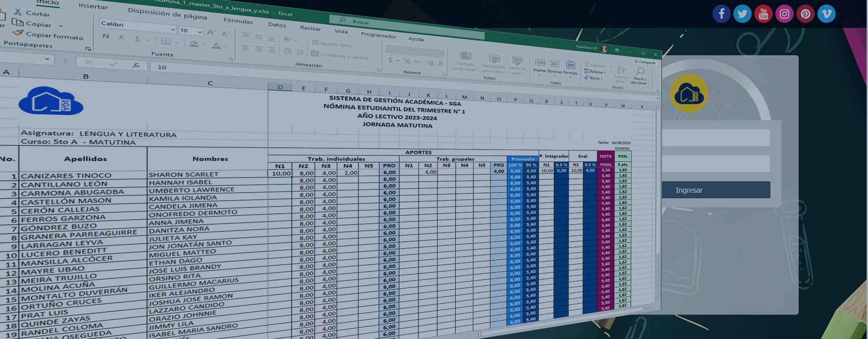Visit the Instagram profile icon

click(784, 14)
